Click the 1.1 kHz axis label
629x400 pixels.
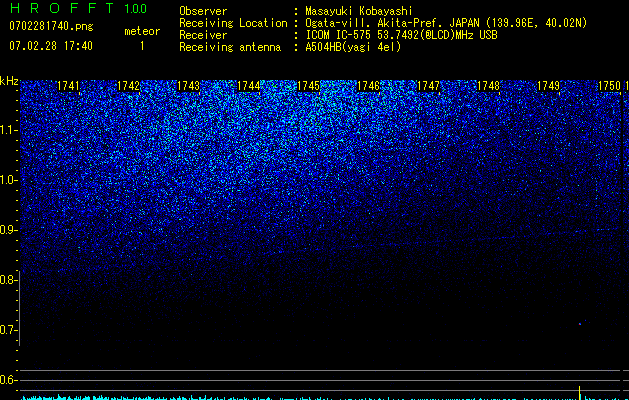click(x=9, y=130)
